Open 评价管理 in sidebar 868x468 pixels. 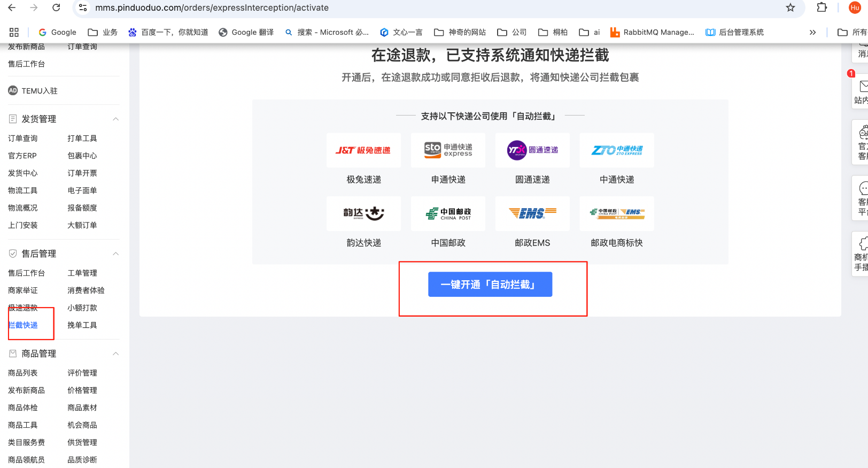[x=82, y=373]
